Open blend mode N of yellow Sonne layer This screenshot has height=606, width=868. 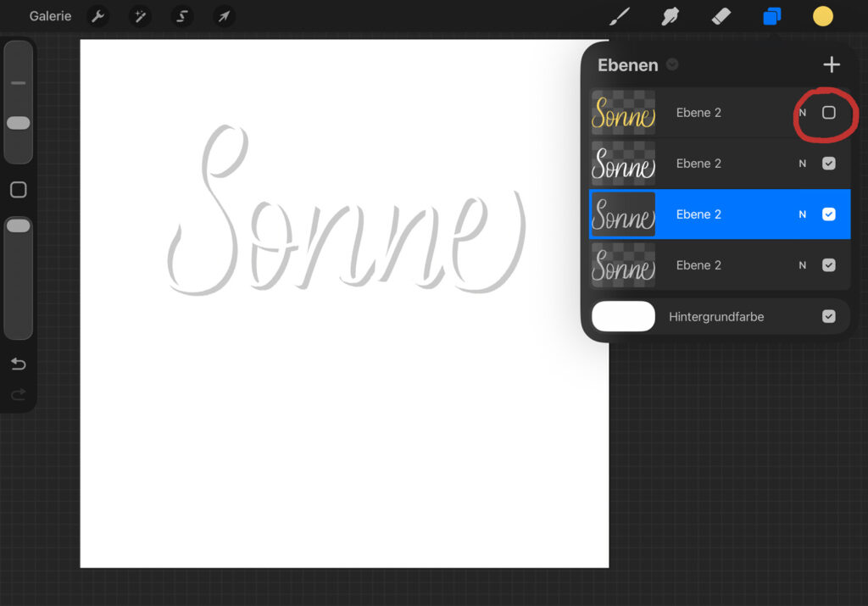tap(802, 113)
